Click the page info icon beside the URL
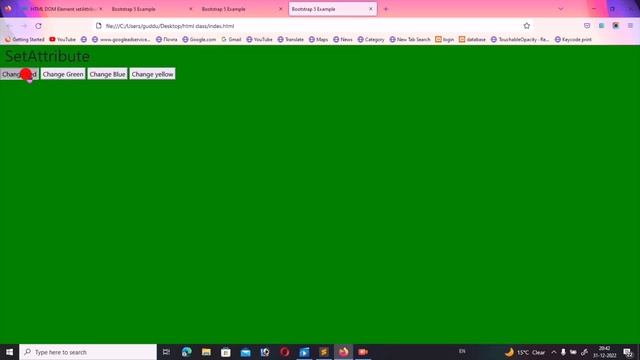640x360 pixels. [99, 26]
